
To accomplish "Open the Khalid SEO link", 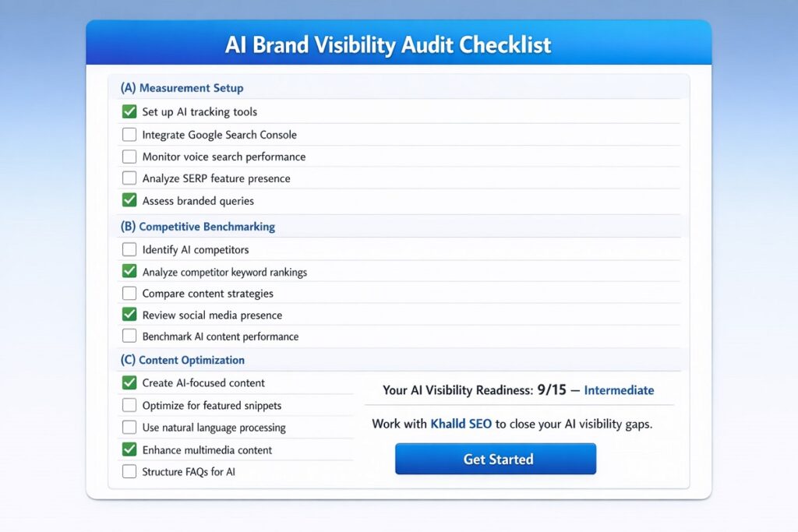I will click(459, 424).
